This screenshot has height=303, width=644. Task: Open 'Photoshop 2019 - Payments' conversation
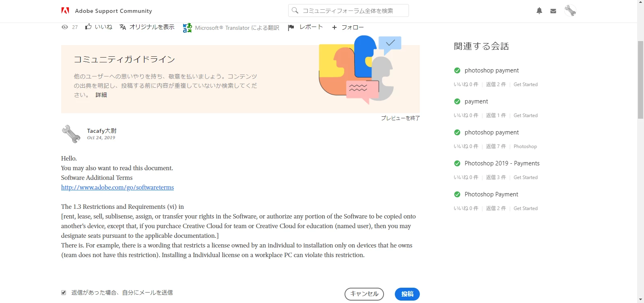[x=502, y=163]
